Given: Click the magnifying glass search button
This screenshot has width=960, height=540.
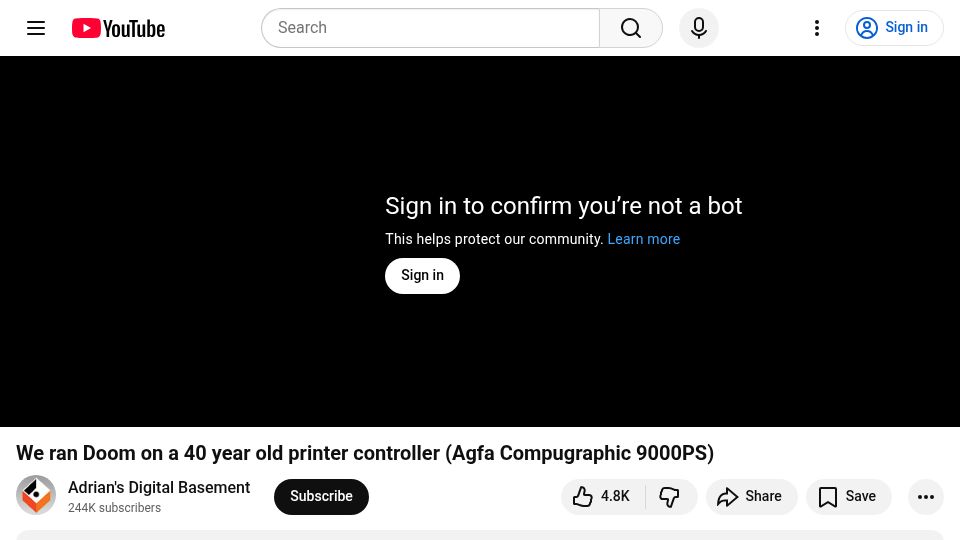Looking at the screenshot, I should tap(631, 28).
